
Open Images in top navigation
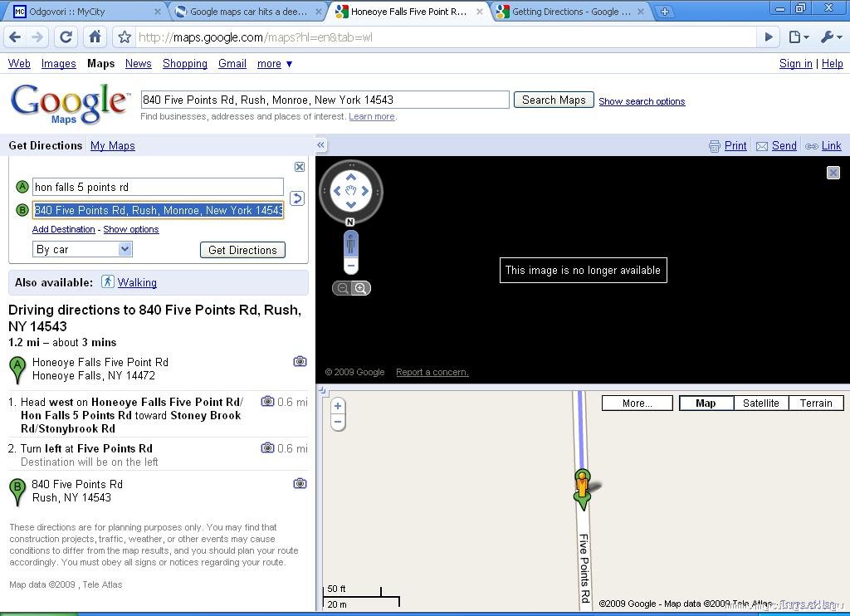coord(59,63)
